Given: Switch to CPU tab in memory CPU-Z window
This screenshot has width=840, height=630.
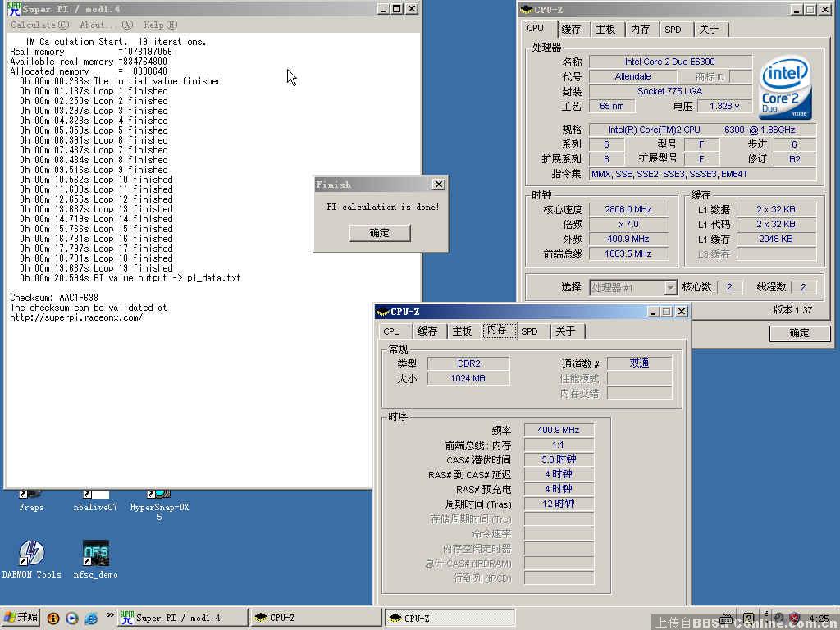Looking at the screenshot, I should (392, 331).
